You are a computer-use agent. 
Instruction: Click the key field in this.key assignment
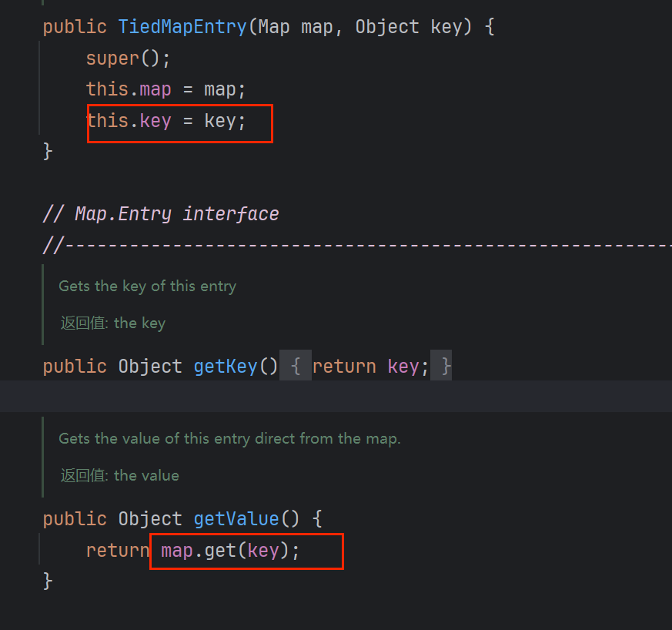(155, 121)
